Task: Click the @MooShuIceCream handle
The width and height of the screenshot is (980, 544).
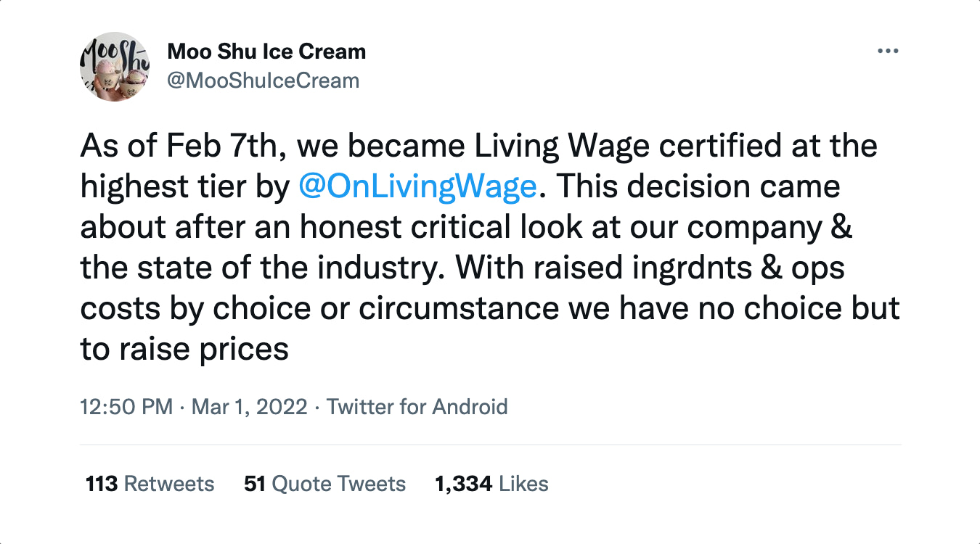Action: pyautogui.click(x=263, y=80)
